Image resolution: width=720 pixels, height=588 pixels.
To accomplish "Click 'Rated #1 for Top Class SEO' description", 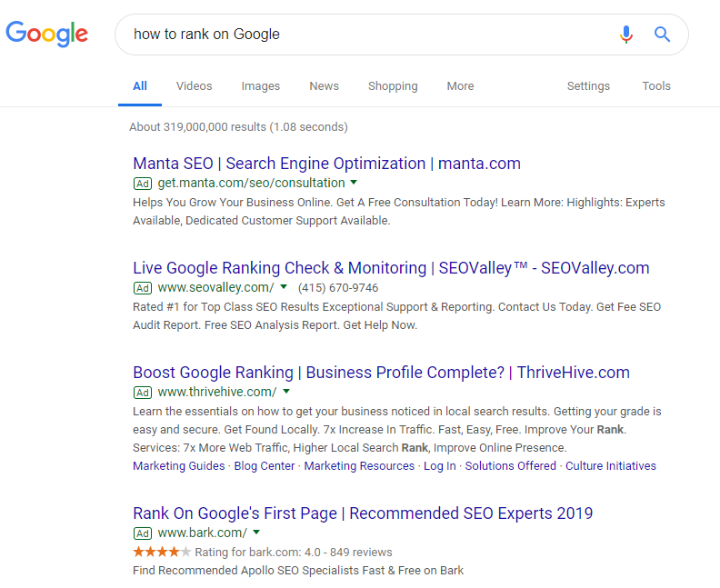I will click(x=396, y=315).
